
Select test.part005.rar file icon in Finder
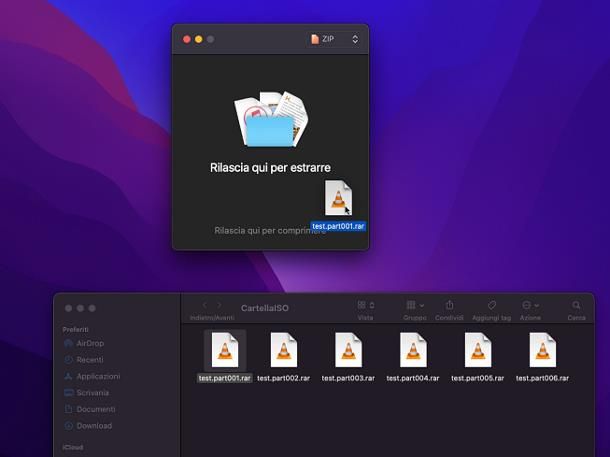(478, 350)
